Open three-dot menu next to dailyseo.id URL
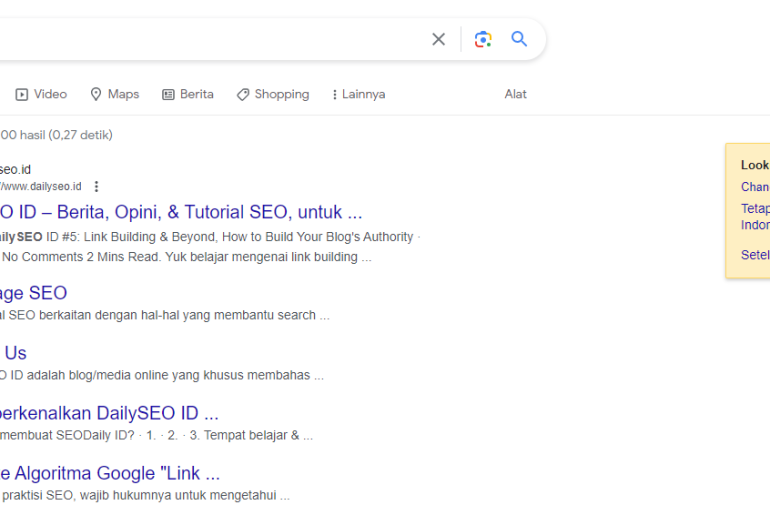Image resolution: width=770 pixels, height=515 pixels. (96, 187)
